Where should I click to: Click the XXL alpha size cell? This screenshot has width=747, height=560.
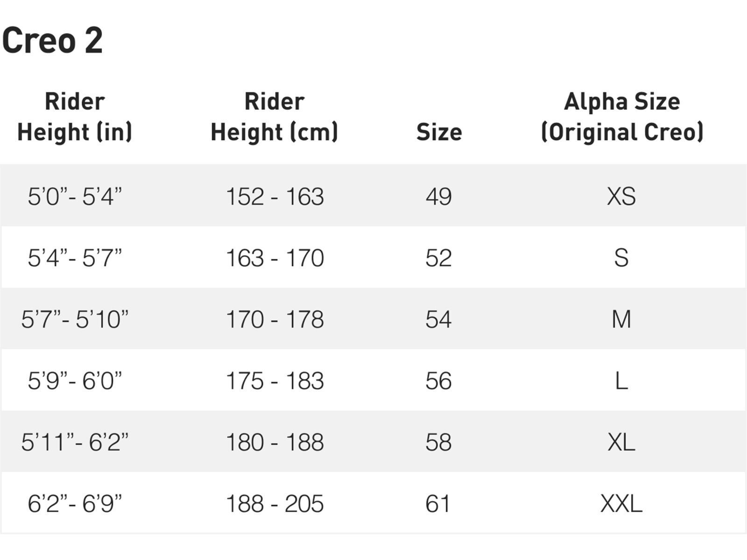tap(621, 504)
